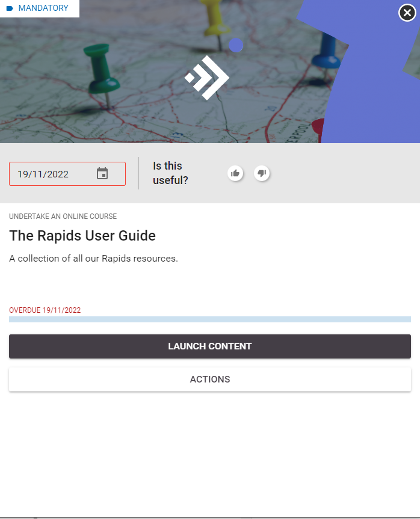Click the 19/11/2022 due date field

tap(51, 174)
